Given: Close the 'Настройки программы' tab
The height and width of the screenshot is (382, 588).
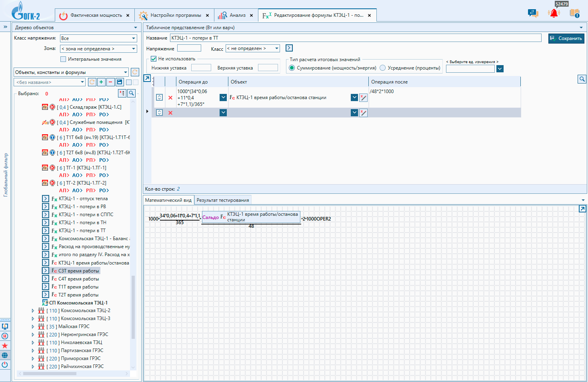Looking at the screenshot, I should pos(207,16).
